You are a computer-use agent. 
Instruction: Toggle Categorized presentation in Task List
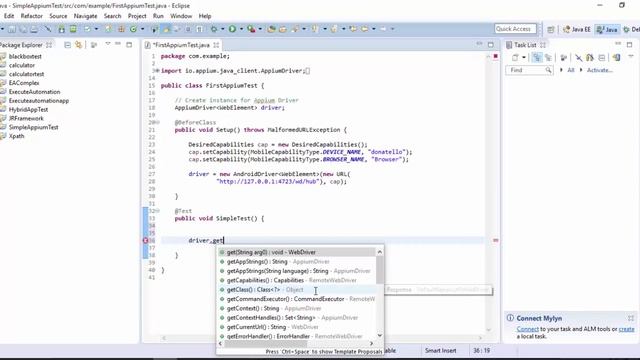pos(537,58)
